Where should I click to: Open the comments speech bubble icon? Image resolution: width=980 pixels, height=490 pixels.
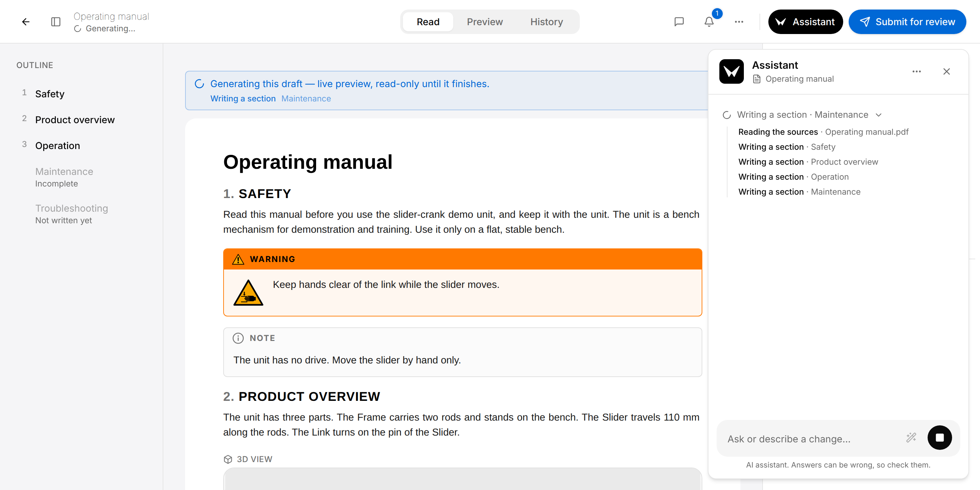pos(679,22)
